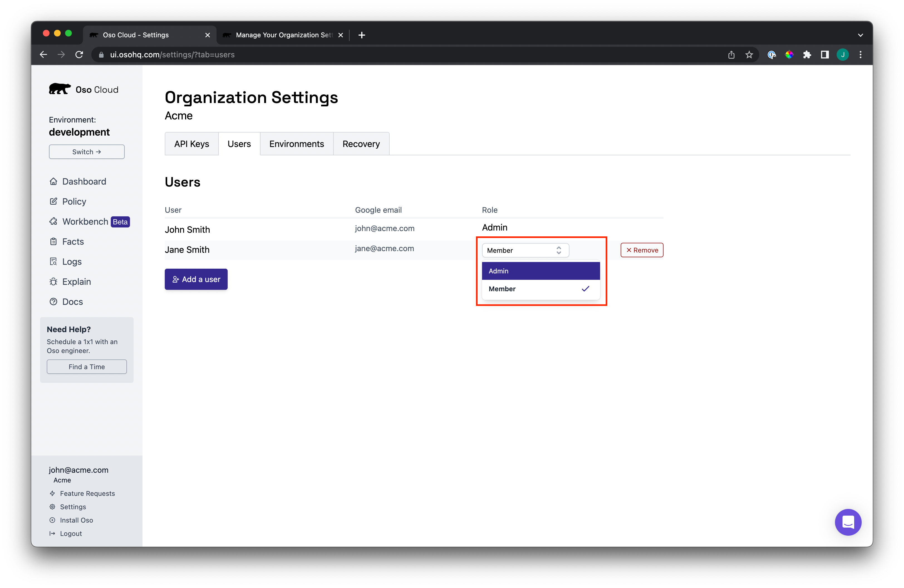Open the Dashboard sidebar icon
The height and width of the screenshot is (588, 904).
point(53,181)
